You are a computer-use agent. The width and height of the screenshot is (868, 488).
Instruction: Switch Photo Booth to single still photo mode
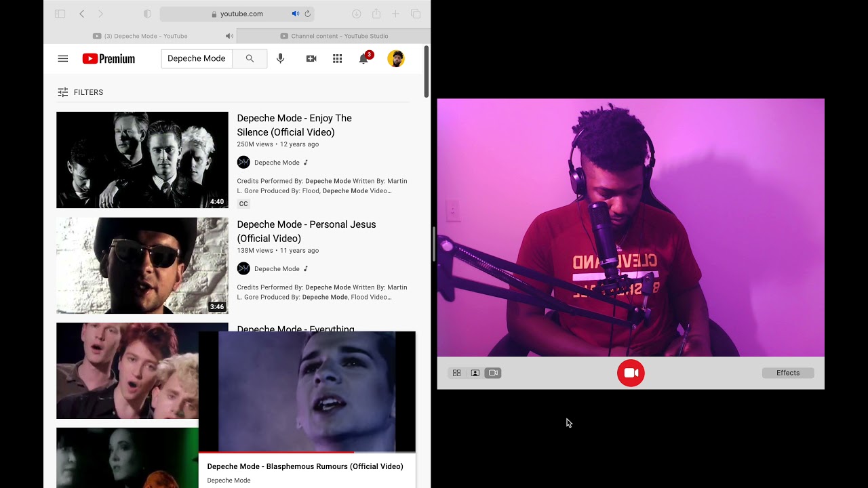[x=475, y=373]
